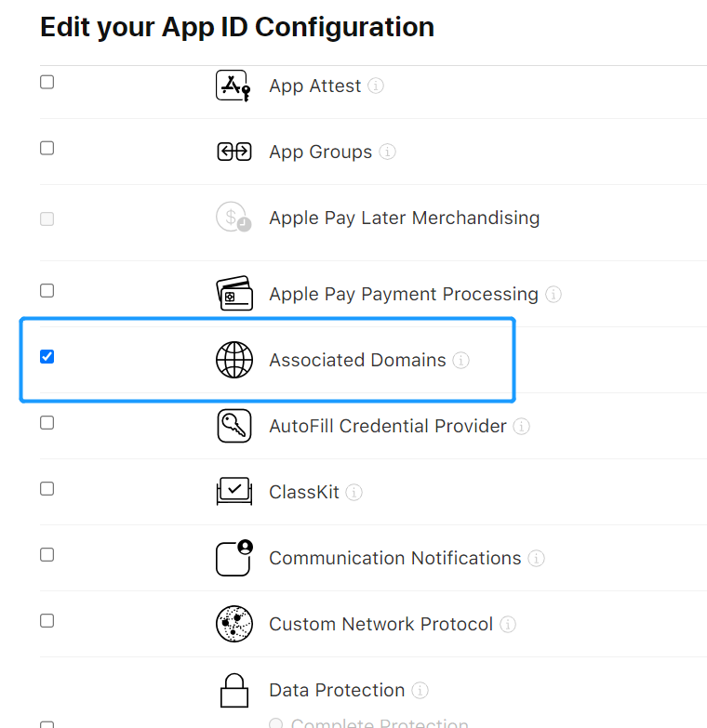This screenshot has width=707, height=728.
Task: Click the Apple Pay Payment Processing card icon
Action: 234,294
